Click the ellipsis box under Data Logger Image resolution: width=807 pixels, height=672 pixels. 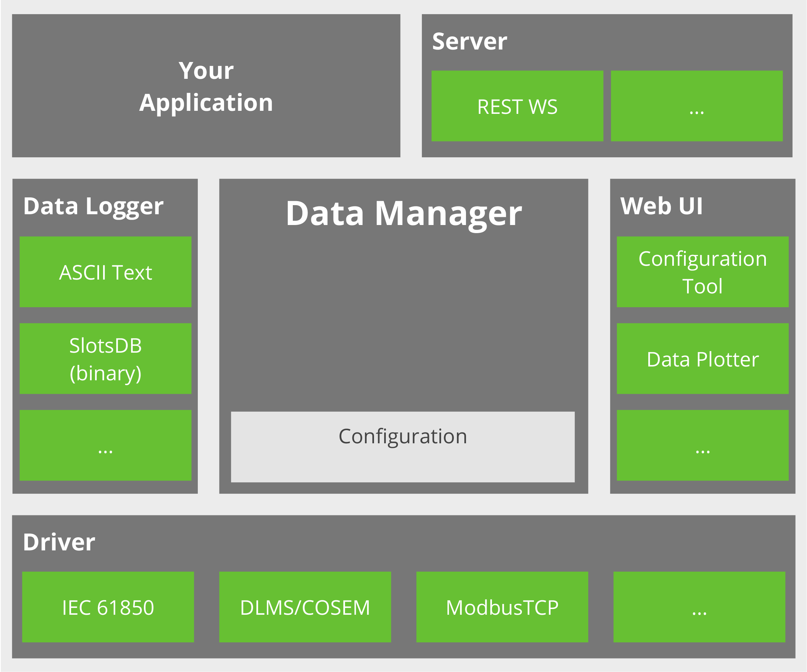[105, 445]
